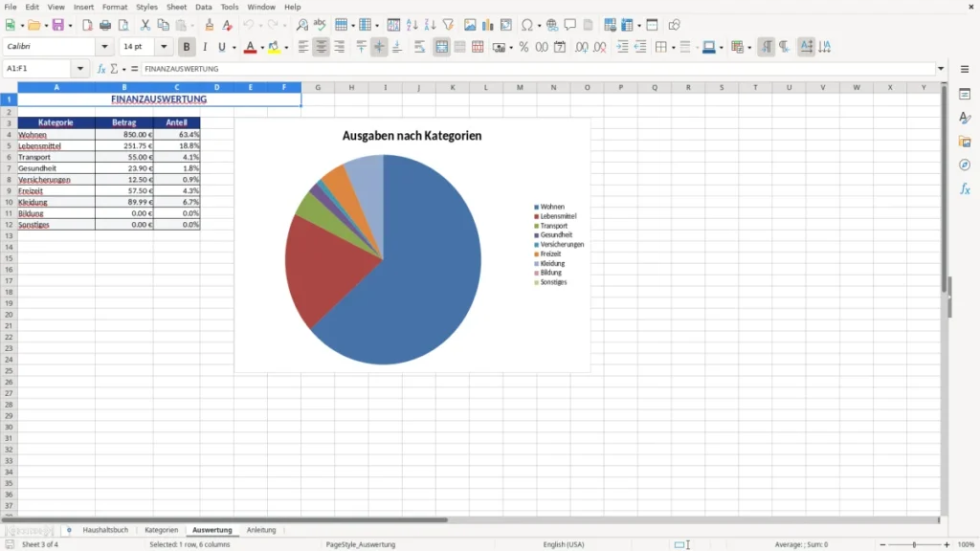Expand the formula bar

point(940,69)
